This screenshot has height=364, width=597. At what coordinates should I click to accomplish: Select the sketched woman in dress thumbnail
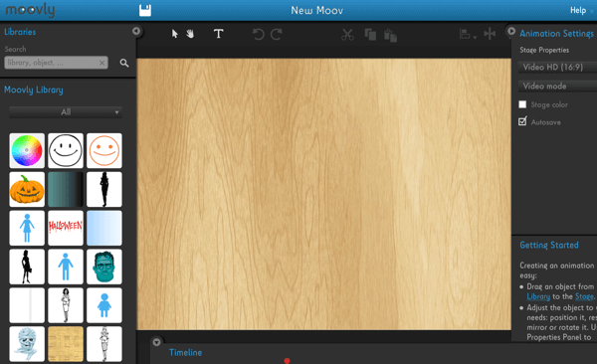(x=66, y=305)
